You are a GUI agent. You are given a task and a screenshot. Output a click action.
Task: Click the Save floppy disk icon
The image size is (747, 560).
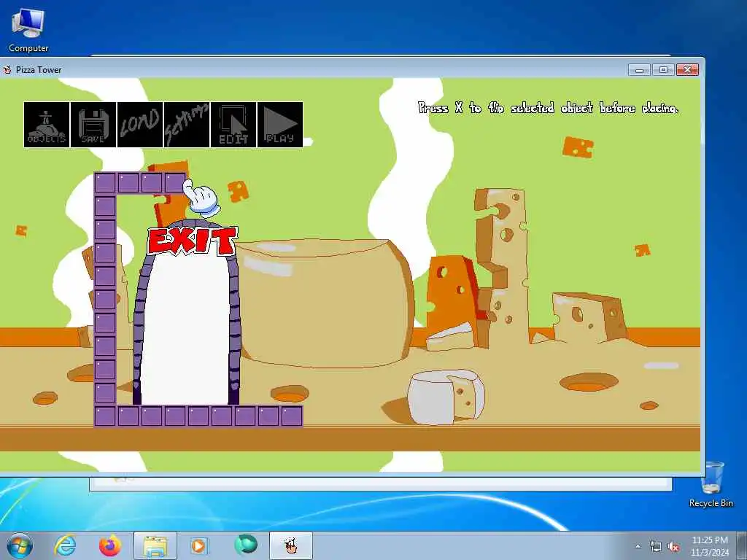[x=93, y=125]
